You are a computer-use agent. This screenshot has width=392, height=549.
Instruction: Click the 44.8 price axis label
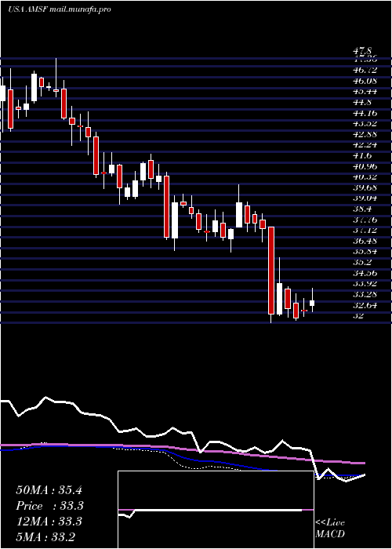point(363,103)
